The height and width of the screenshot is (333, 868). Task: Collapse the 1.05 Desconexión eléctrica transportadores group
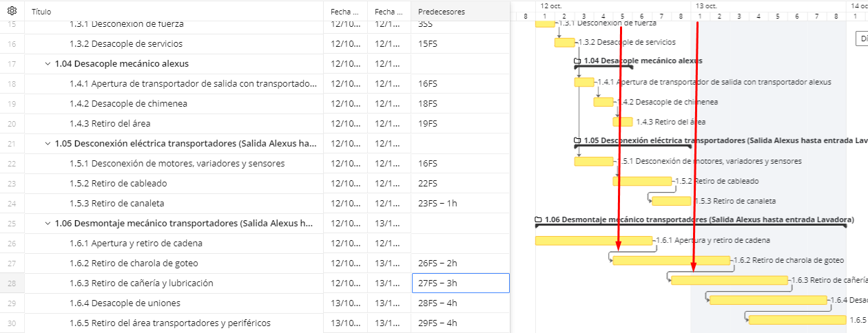(48, 144)
